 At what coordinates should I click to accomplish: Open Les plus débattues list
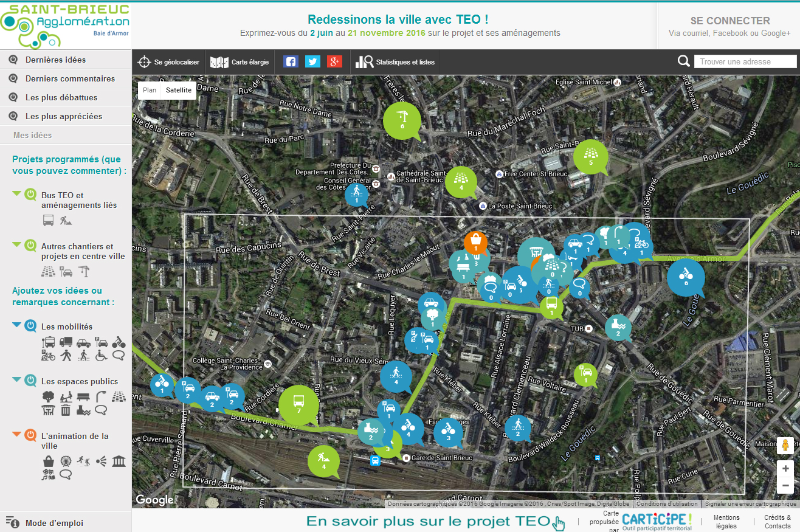click(61, 97)
